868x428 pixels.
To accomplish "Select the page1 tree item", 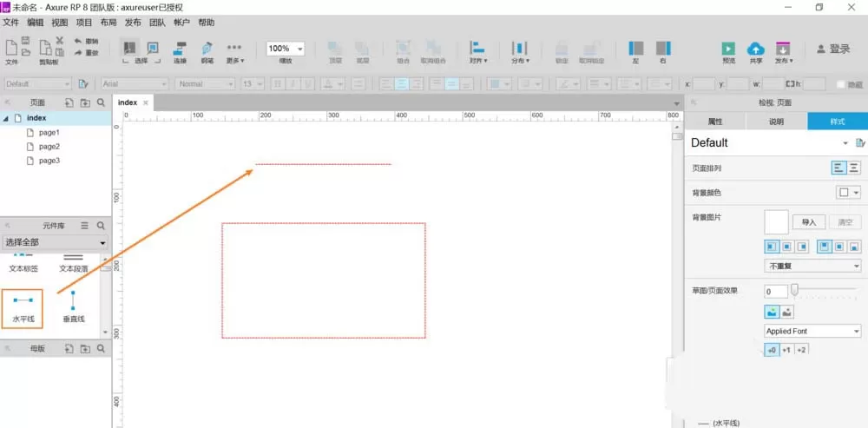I will coord(49,133).
